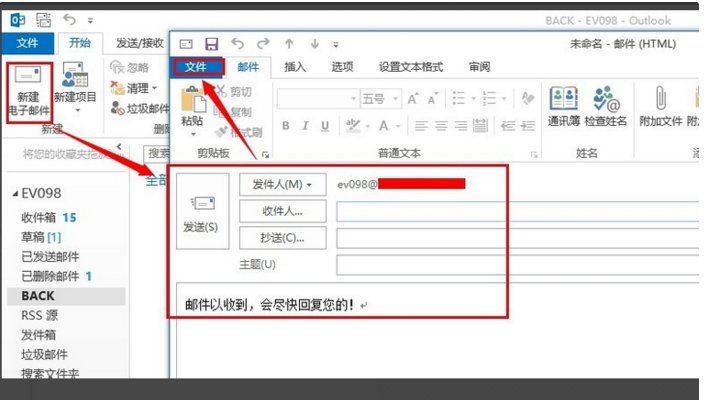Click the Cc recipients input field
Screen dimensions: 711x400
pyautogui.click(x=518, y=238)
